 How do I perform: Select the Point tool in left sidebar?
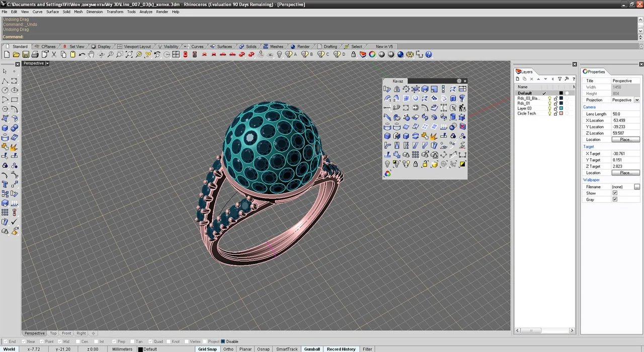pos(14,71)
